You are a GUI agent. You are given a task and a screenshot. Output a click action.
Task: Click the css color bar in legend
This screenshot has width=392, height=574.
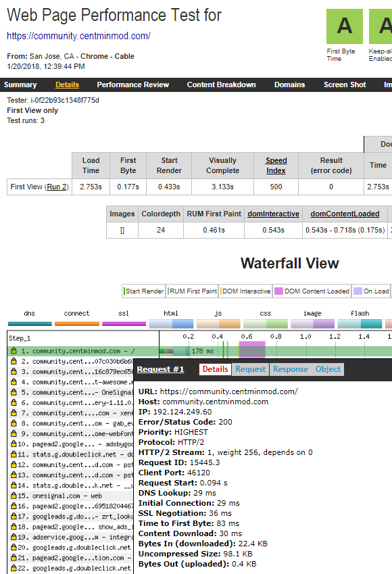coord(266,324)
